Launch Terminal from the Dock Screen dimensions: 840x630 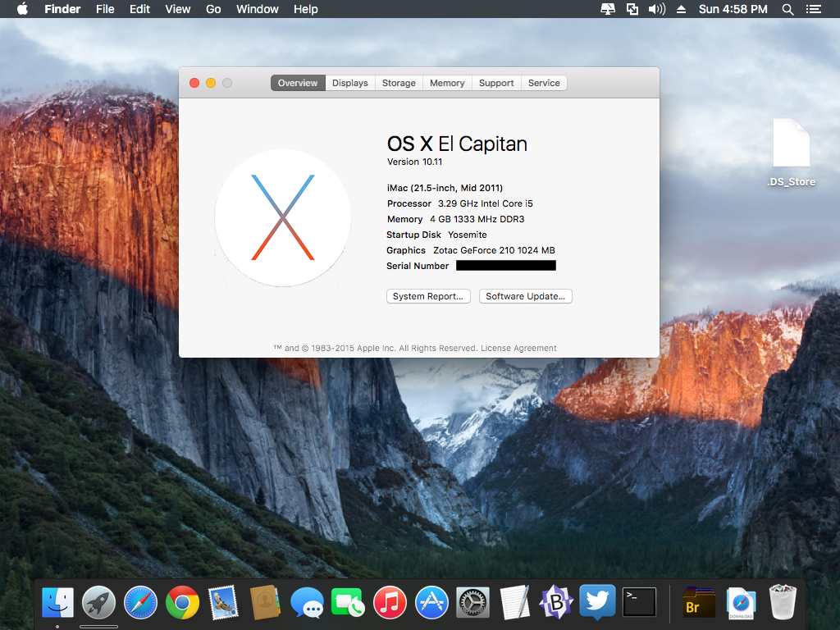[x=639, y=604]
